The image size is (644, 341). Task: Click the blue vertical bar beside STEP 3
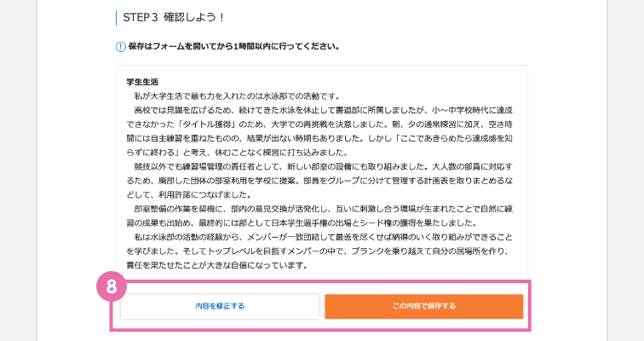click(x=116, y=18)
